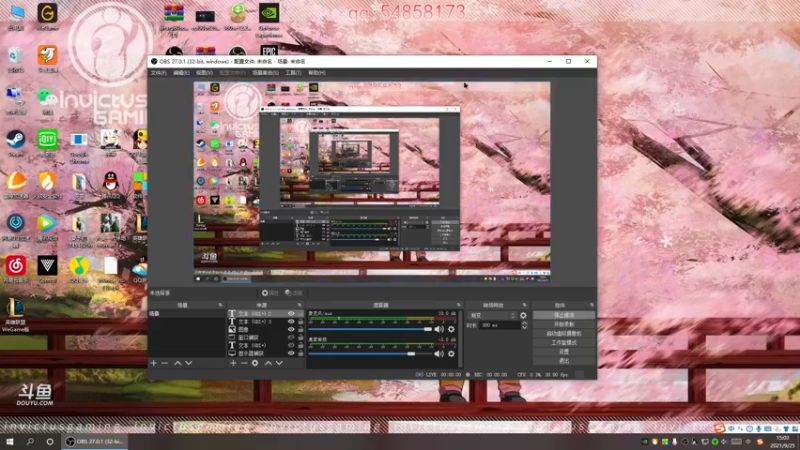This screenshot has height=450, width=800.
Task: Lock the 图像 source
Action: pos(301,329)
